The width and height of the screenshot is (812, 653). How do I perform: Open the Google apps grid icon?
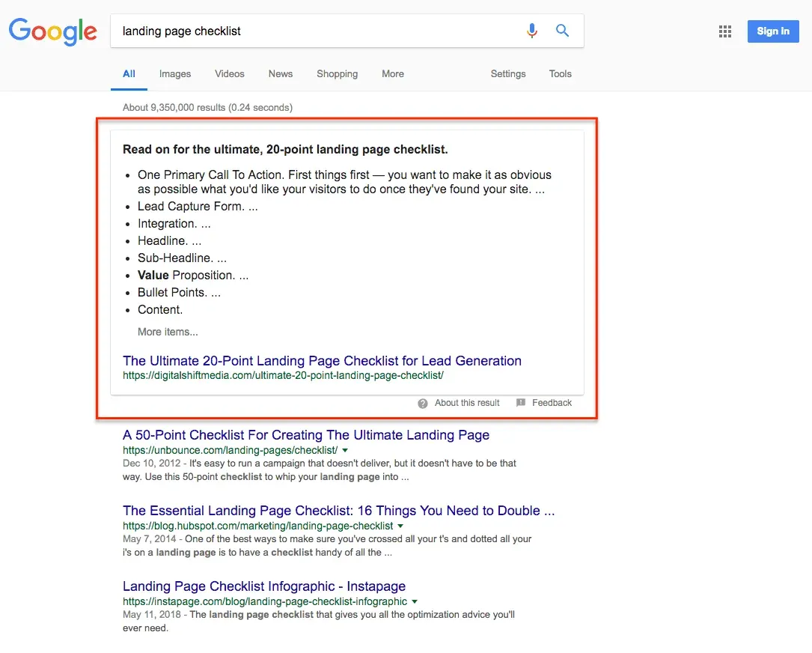click(724, 31)
